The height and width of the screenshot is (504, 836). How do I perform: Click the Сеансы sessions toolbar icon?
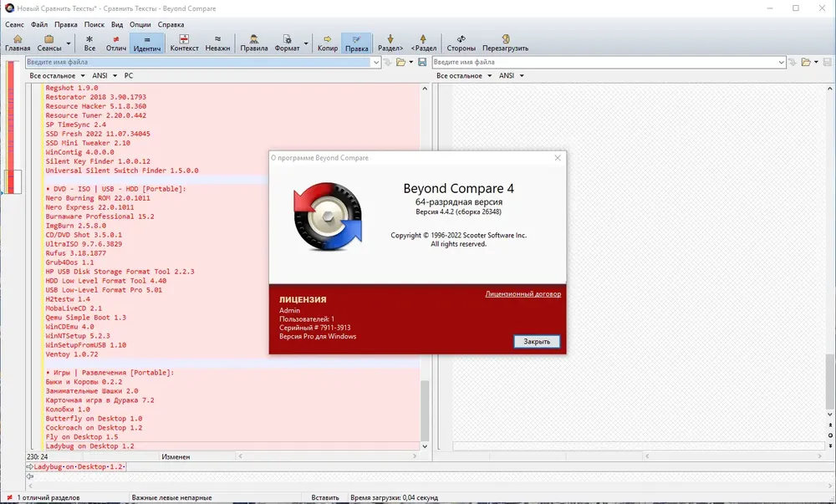tap(49, 43)
